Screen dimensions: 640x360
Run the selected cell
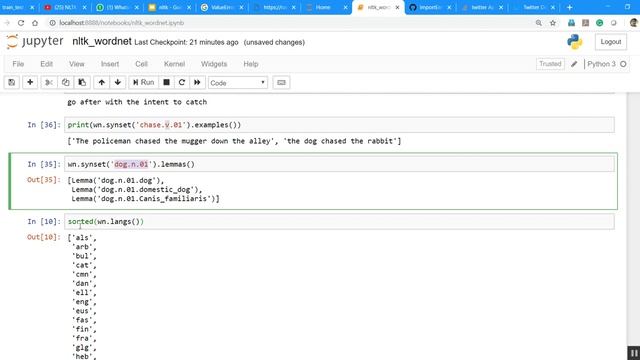143,82
